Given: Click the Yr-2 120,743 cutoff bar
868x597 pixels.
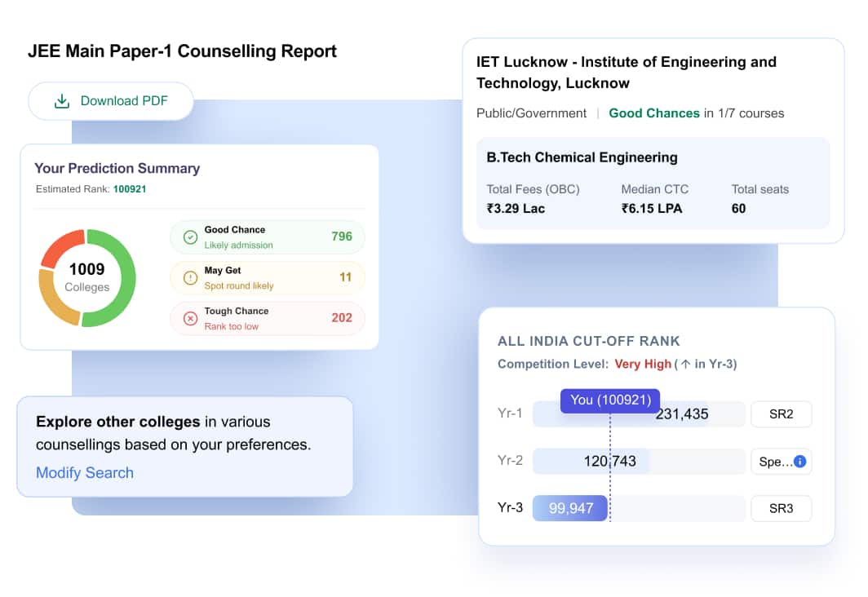Looking at the screenshot, I should (591, 462).
